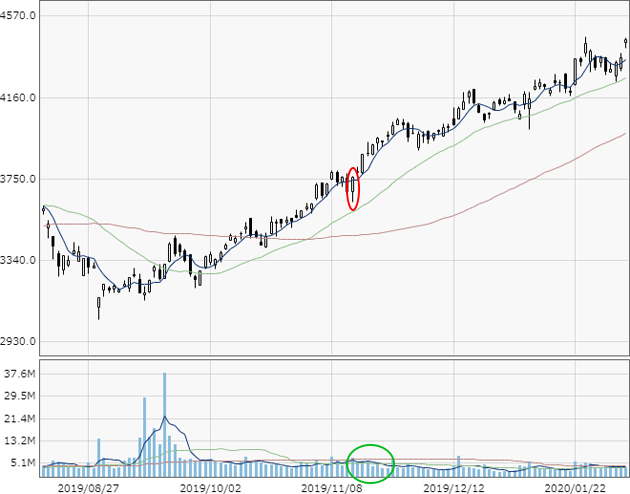Image resolution: width=630 pixels, height=494 pixels.
Task: Click the 37.6M volume axis label
Action: click(x=19, y=374)
